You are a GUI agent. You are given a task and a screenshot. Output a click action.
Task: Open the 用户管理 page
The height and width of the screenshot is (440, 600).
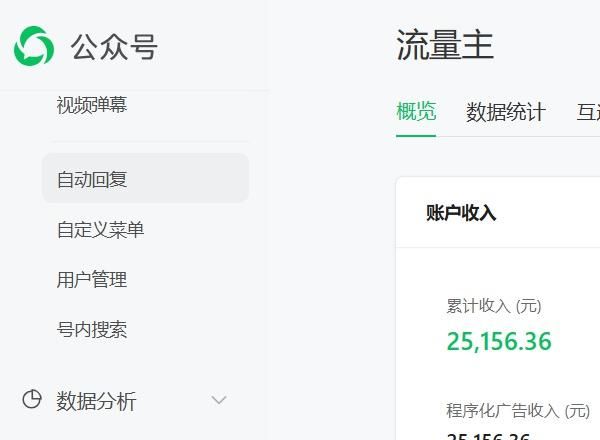pyautogui.click(x=92, y=280)
